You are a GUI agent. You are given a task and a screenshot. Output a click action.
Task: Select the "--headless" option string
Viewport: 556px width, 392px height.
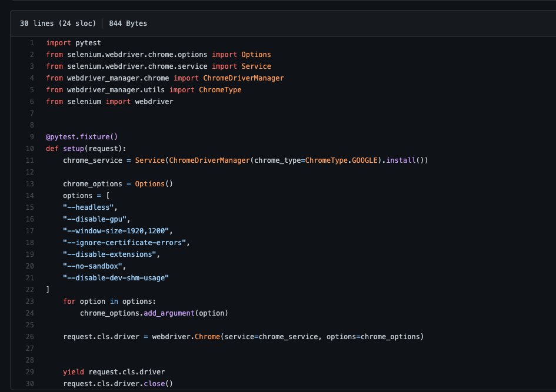click(x=88, y=207)
